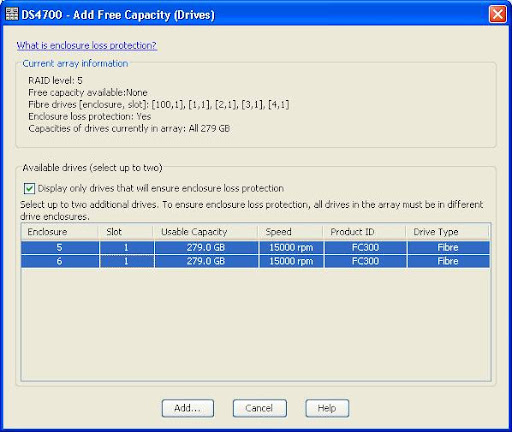The width and height of the screenshot is (512, 432).
Task: Click 279.0 GB in enclosure 5 row
Action: [x=206, y=248]
